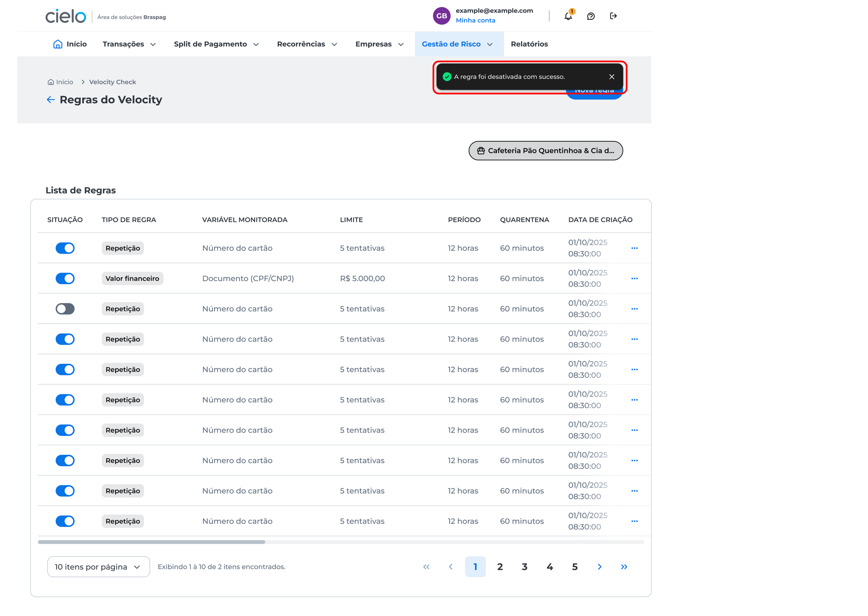Open the Relatórios menu item
868x616 pixels.
(x=529, y=44)
